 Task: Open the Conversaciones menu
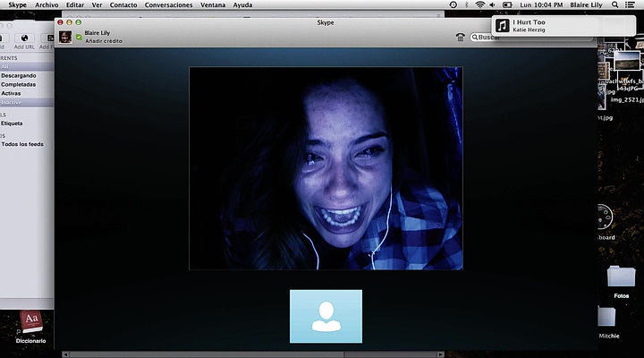pos(168,5)
